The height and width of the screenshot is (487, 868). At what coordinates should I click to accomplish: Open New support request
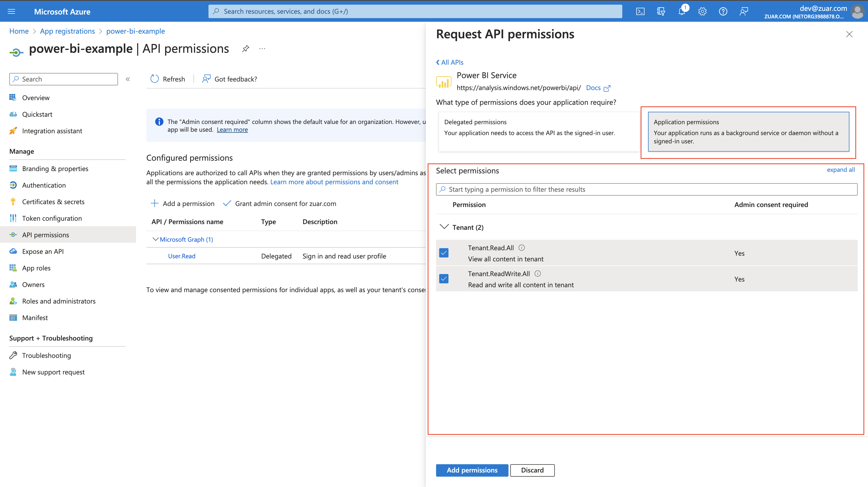click(x=53, y=372)
